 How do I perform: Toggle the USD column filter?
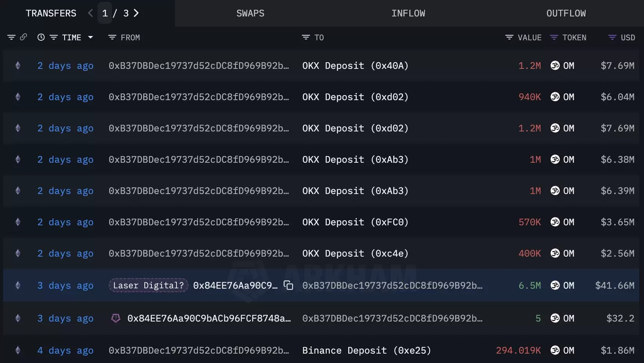[x=612, y=38]
